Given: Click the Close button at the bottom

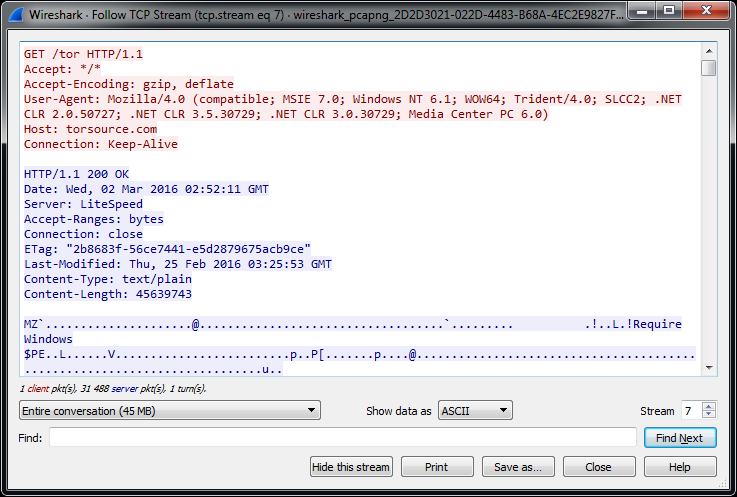Looking at the screenshot, I should (599, 467).
